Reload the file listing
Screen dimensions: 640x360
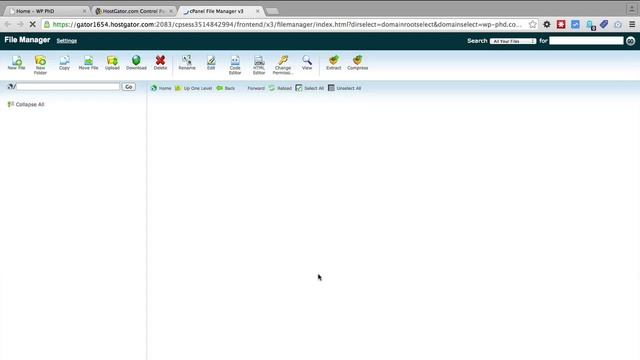pyautogui.click(x=280, y=88)
